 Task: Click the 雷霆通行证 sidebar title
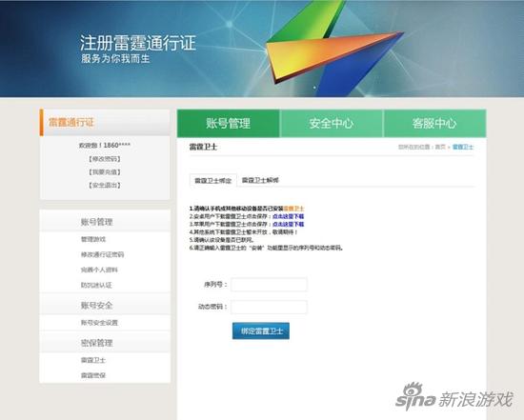pos(71,122)
